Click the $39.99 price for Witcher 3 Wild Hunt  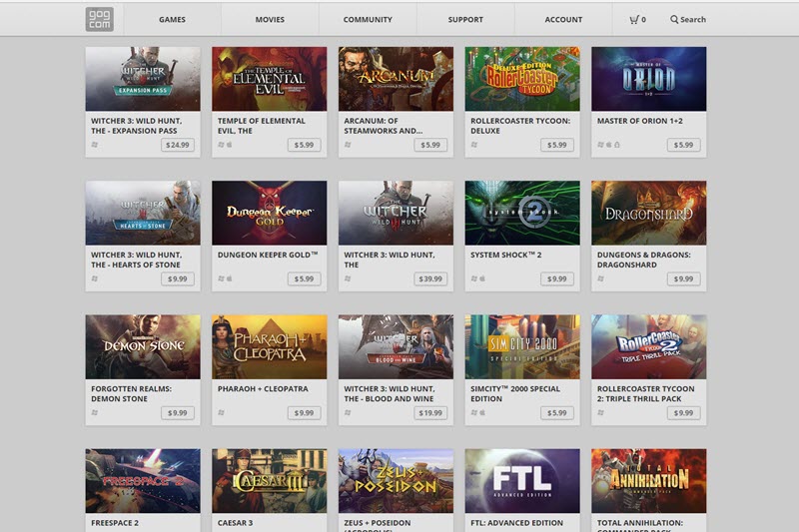(430, 279)
